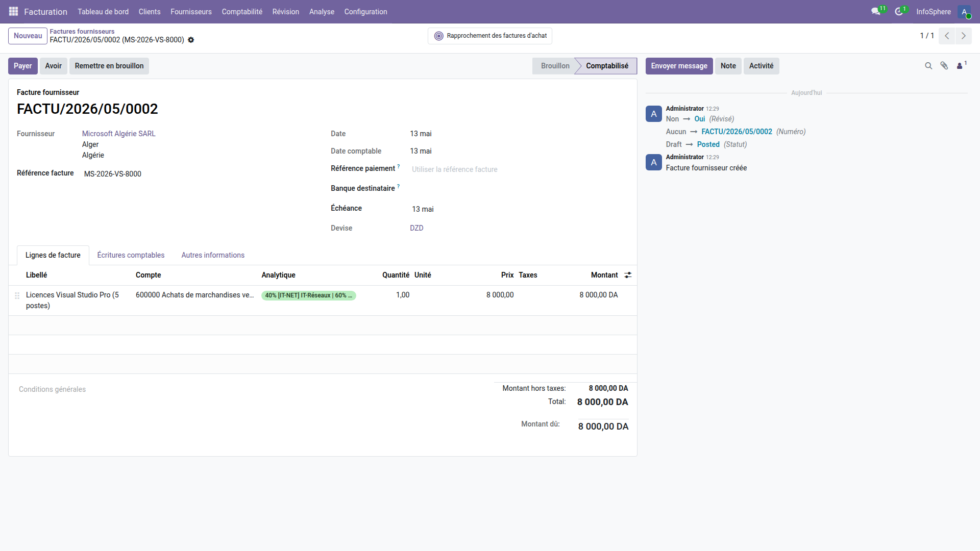Click the InfoSphere company switcher

point(934,12)
